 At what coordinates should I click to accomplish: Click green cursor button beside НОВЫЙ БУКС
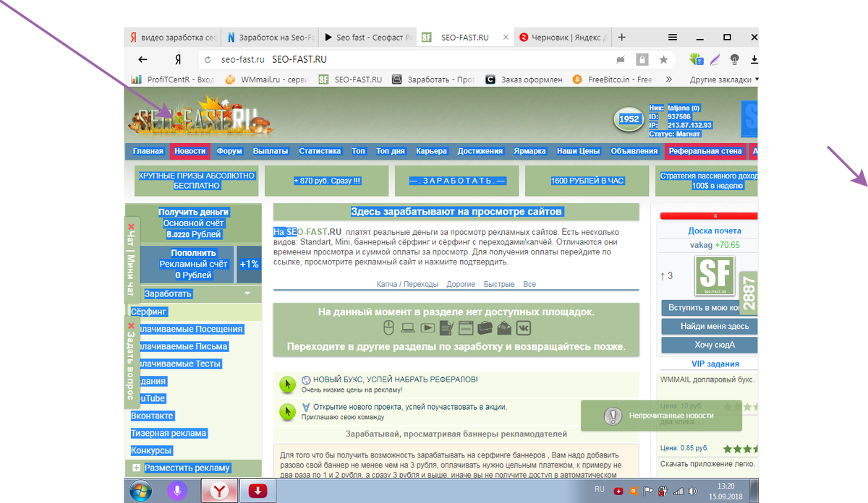pyautogui.click(x=287, y=384)
